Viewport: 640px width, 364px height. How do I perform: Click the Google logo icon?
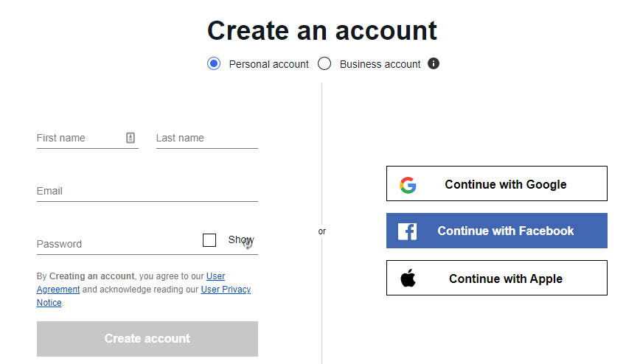[408, 185]
